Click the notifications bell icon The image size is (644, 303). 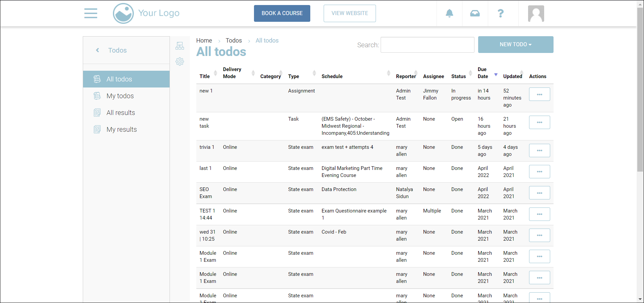[449, 13]
